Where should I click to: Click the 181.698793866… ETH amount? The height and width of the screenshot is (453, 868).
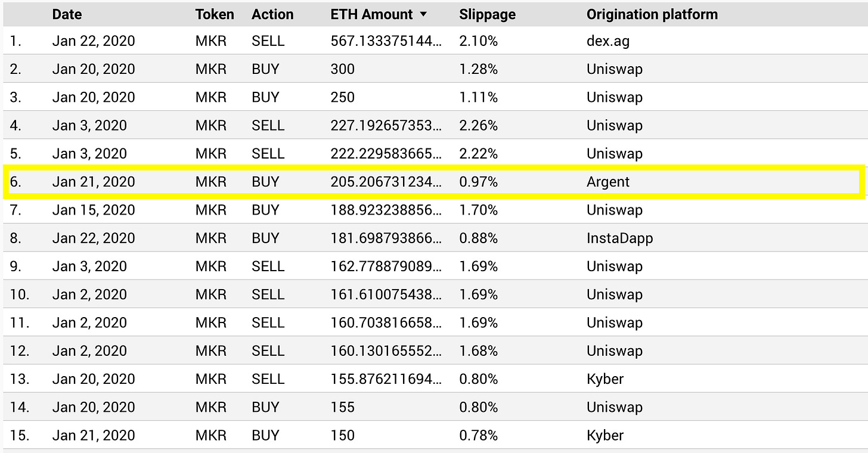pyautogui.click(x=386, y=238)
